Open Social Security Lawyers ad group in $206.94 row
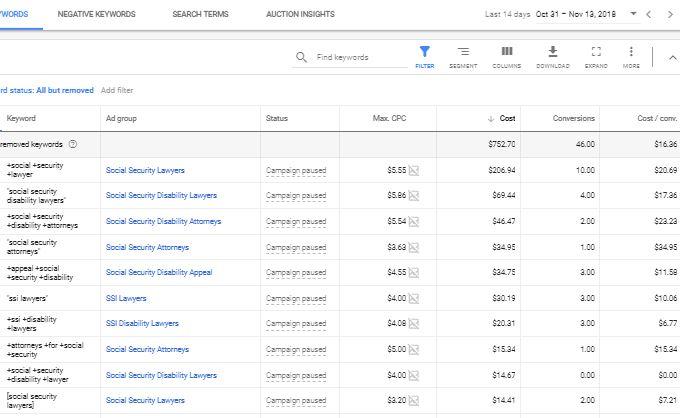680x418 pixels. pos(145,170)
